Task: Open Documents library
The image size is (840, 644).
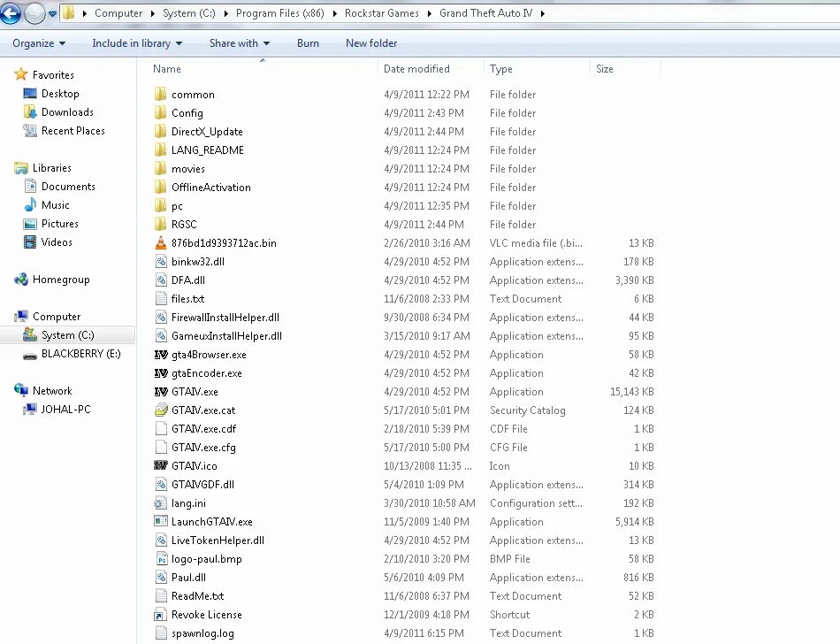Action: tap(68, 187)
